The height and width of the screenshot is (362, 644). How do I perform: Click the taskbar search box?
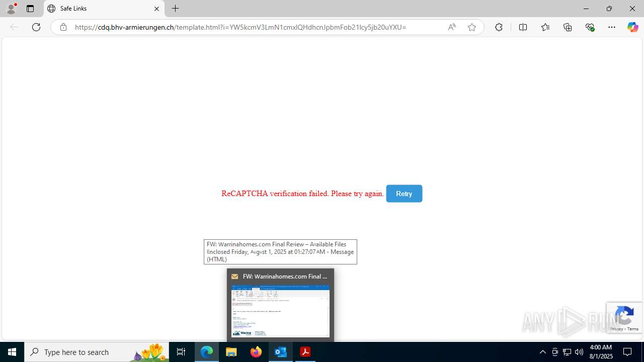point(97,352)
